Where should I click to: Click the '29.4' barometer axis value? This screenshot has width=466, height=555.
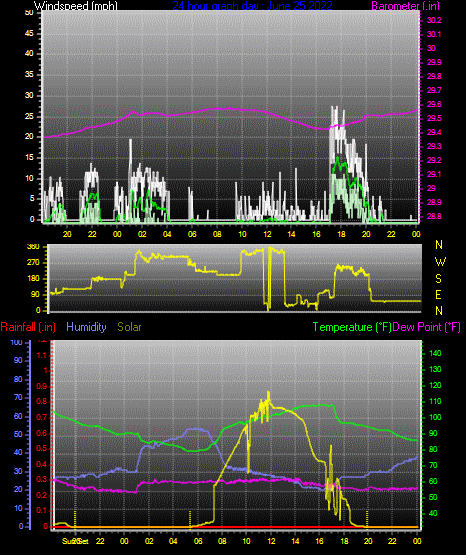434,132
